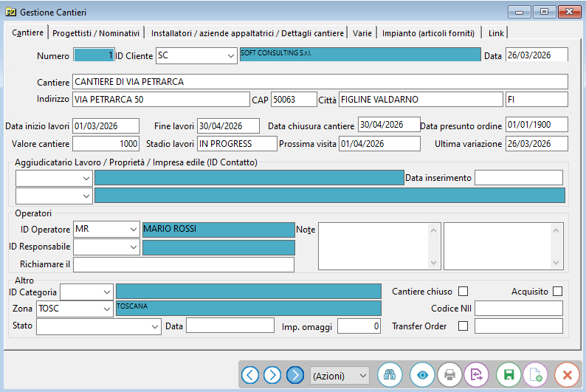The height and width of the screenshot is (392, 586).
Task: Tick the Transfer Order checkbox
Action: [x=463, y=326]
